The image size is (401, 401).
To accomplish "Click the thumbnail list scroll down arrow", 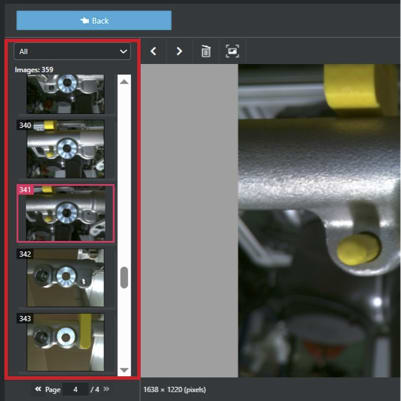I will [x=124, y=370].
